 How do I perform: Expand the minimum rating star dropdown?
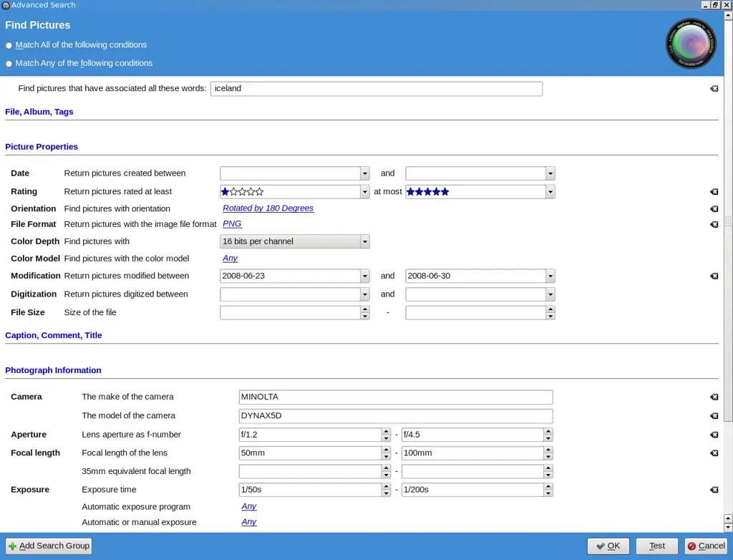tap(365, 192)
